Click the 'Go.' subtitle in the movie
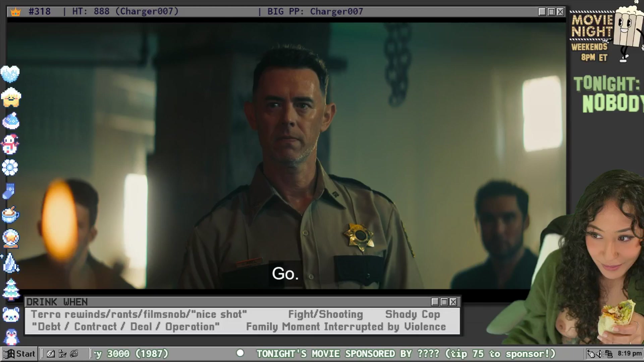 (285, 274)
